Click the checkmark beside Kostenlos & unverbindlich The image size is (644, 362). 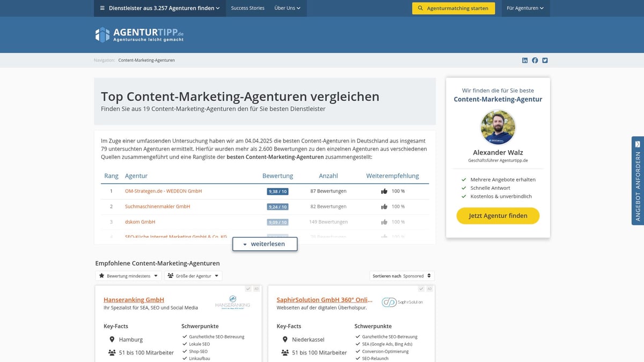click(464, 196)
